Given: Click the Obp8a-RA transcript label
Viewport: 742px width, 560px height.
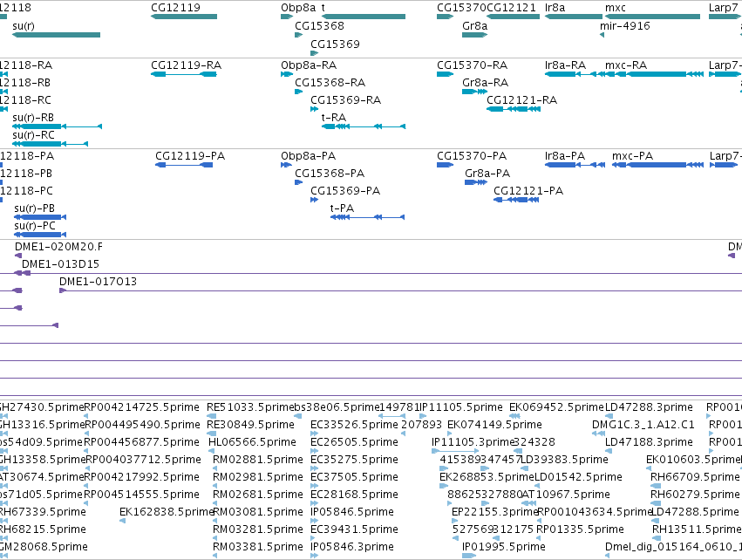Looking at the screenshot, I should tap(309, 65).
